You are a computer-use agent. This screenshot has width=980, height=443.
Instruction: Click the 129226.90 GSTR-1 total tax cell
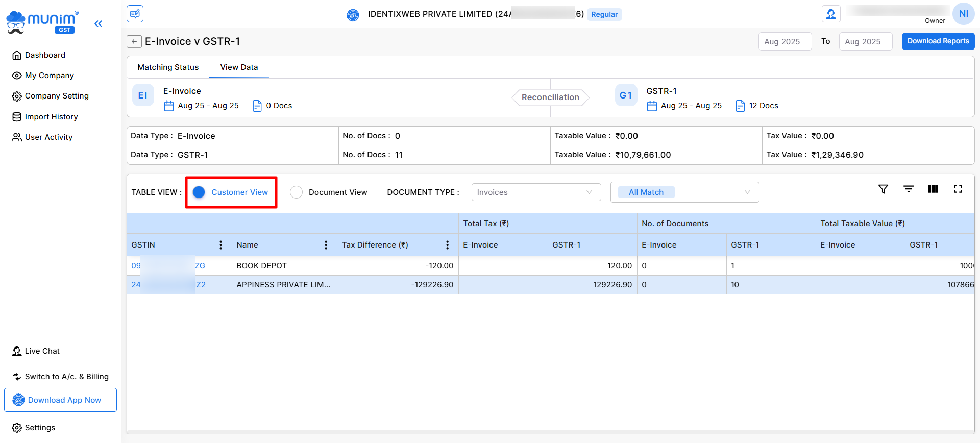coord(592,285)
